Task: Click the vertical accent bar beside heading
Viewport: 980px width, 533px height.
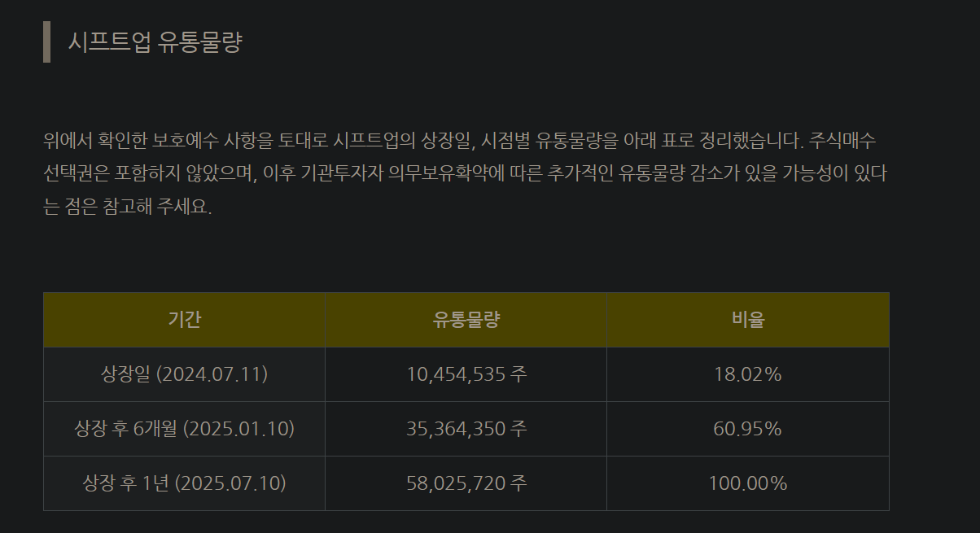Action: (46, 42)
